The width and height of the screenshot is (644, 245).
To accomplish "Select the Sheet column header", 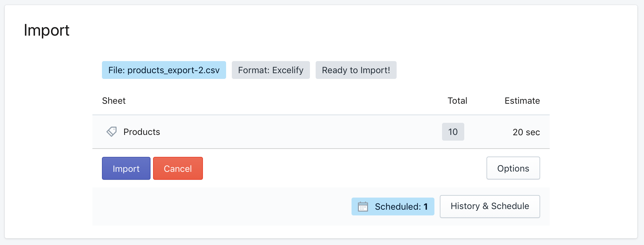I will pyautogui.click(x=114, y=101).
